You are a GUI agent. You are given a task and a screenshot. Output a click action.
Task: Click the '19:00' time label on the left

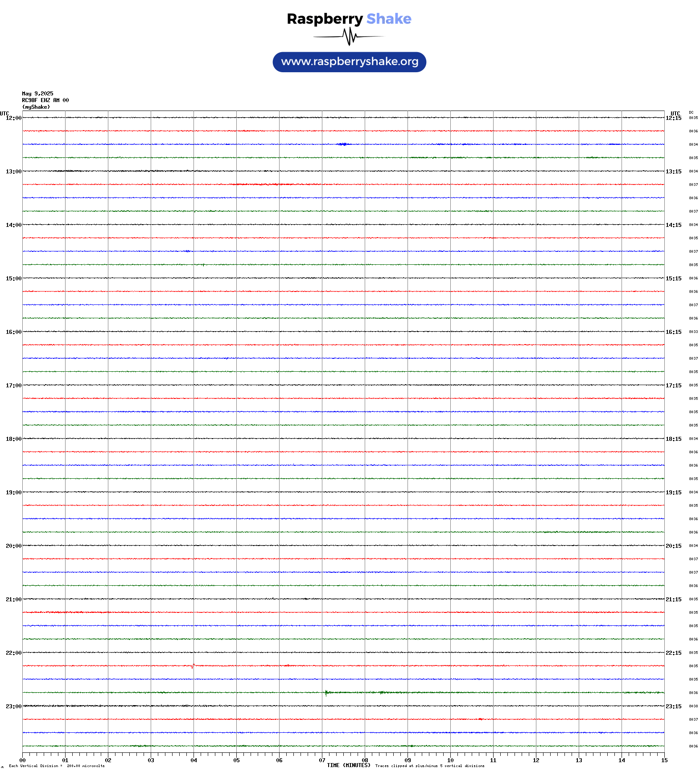coord(13,493)
